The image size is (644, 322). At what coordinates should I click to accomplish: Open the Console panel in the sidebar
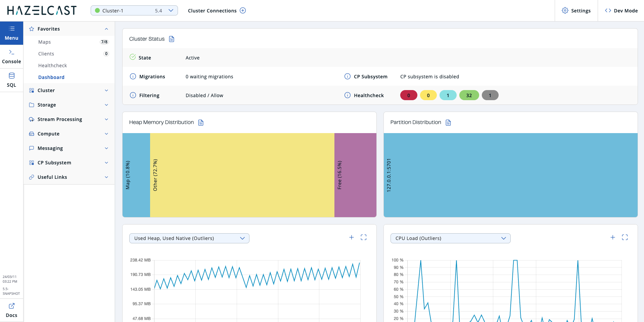click(11, 56)
